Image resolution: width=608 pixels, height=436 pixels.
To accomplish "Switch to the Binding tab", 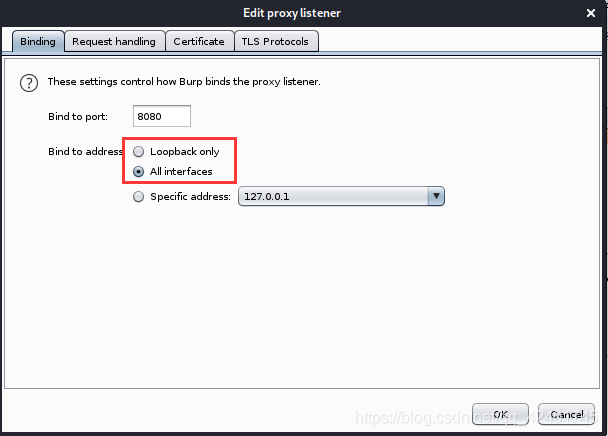I will (38, 41).
